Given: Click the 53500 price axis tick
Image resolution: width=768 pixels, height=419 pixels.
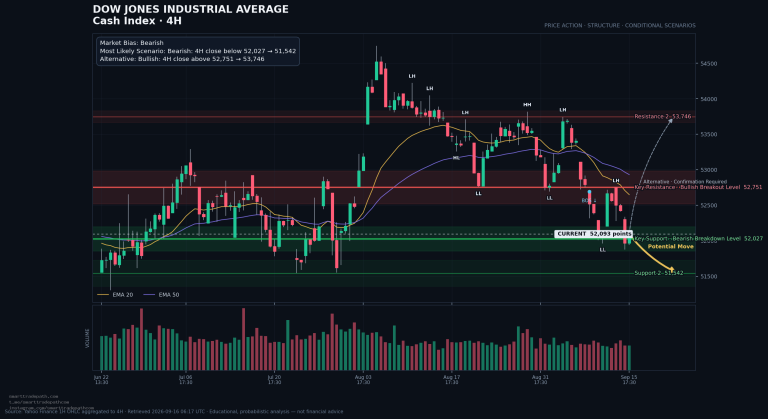Looking at the screenshot, I should click(709, 134).
